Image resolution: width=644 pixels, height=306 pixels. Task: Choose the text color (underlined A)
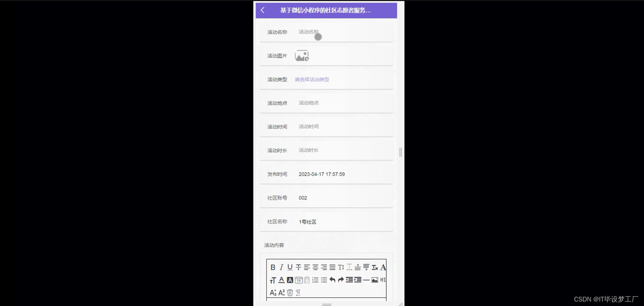coord(281,280)
